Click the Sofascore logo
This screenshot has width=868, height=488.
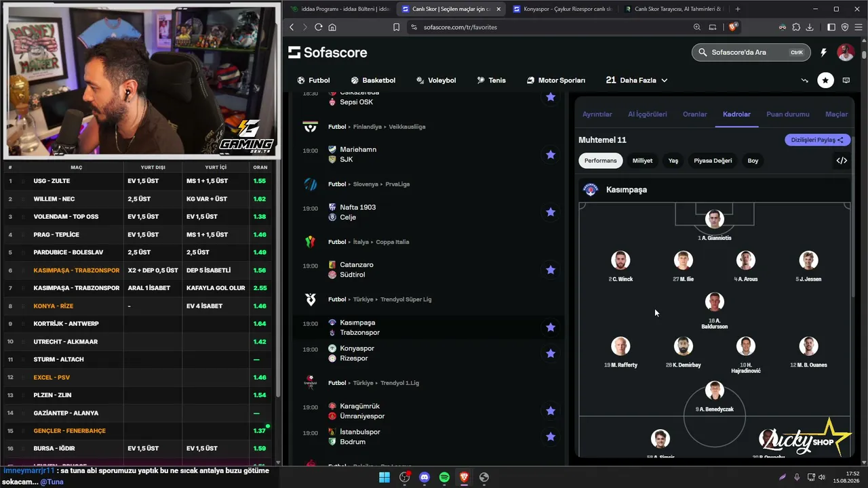pyautogui.click(x=328, y=52)
